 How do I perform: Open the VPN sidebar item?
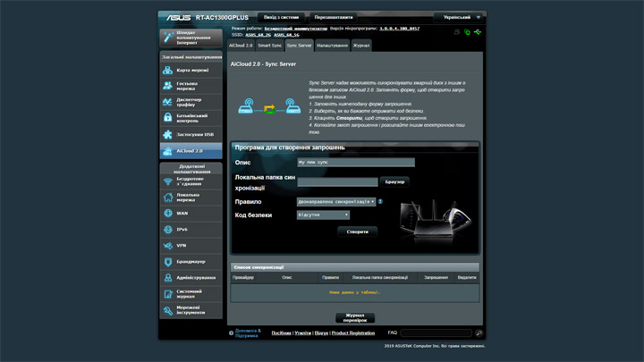pyautogui.click(x=191, y=246)
